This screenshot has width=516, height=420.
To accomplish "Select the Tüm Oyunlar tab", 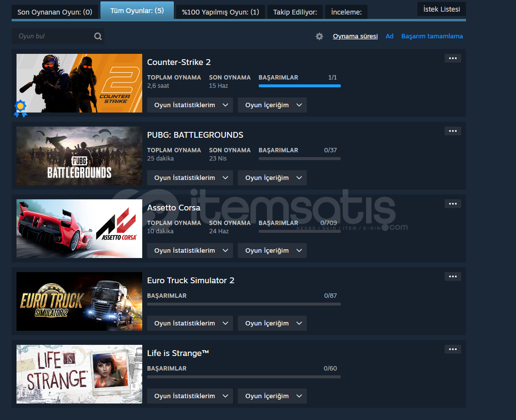I will 137,11.
